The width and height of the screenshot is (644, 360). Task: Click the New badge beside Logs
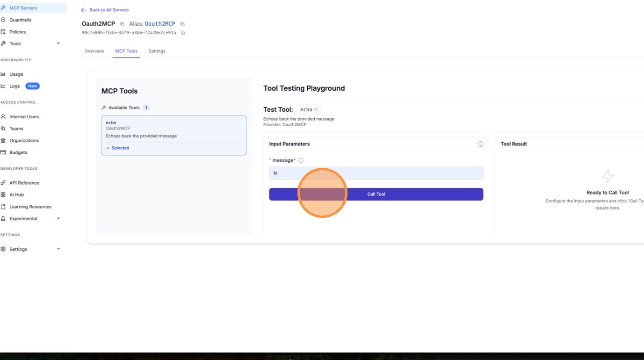pos(32,86)
